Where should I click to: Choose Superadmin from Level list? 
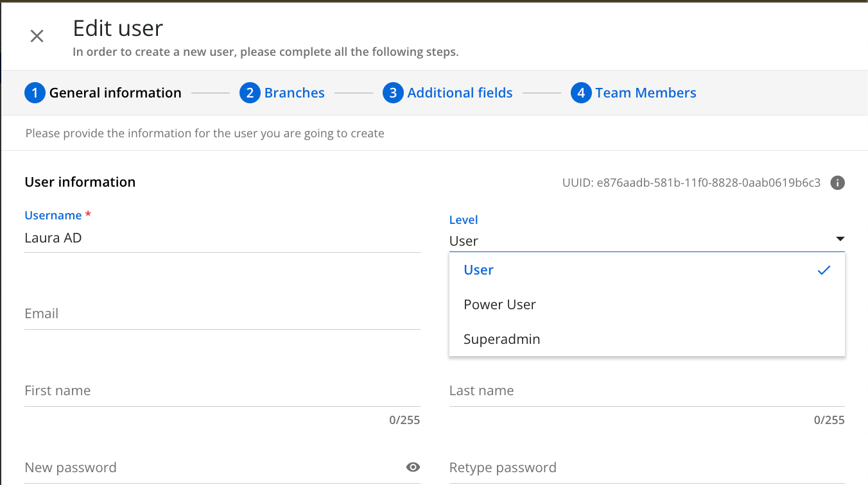501,339
